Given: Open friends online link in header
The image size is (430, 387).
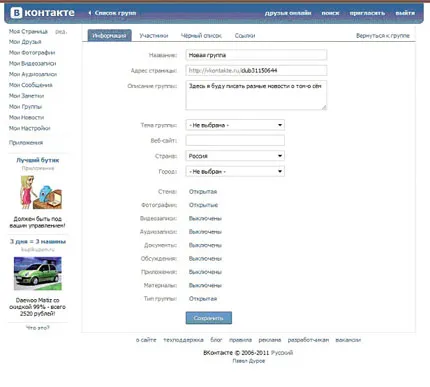Looking at the screenshot, I should point(288,13).
